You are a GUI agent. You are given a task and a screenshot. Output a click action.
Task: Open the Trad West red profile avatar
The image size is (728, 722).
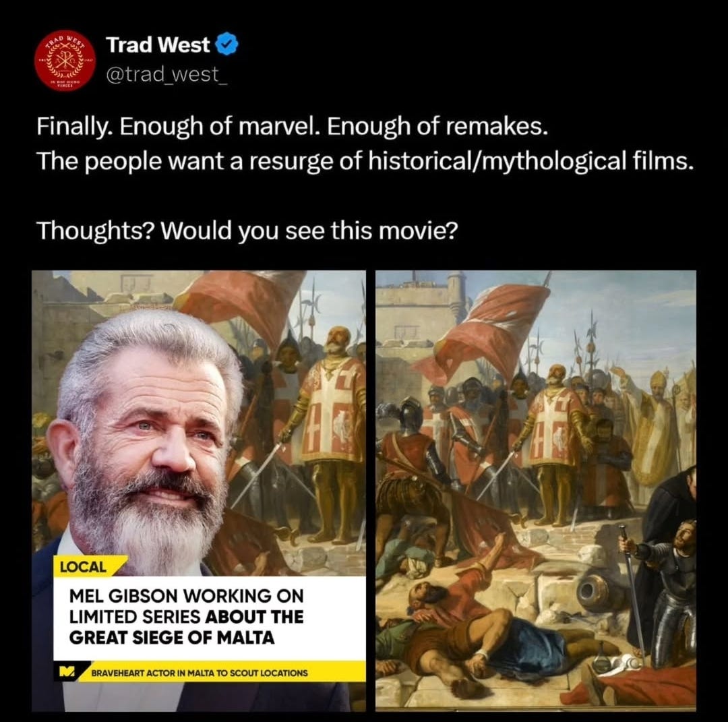(x=65, y=61)
